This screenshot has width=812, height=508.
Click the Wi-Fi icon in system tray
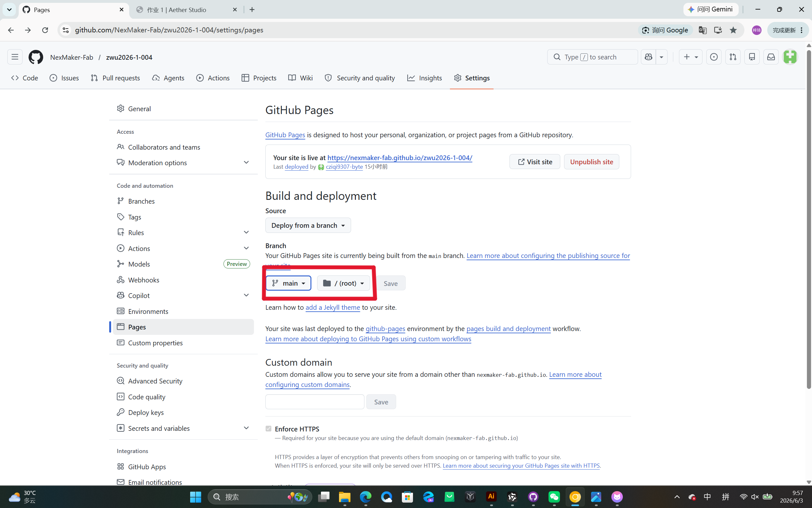743,497
